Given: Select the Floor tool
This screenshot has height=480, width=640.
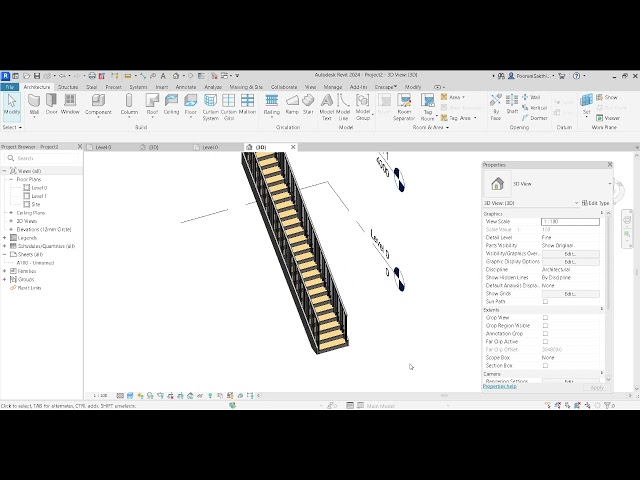Looking at the screenshot, I should pyautogui.click(x=191, y=104).
